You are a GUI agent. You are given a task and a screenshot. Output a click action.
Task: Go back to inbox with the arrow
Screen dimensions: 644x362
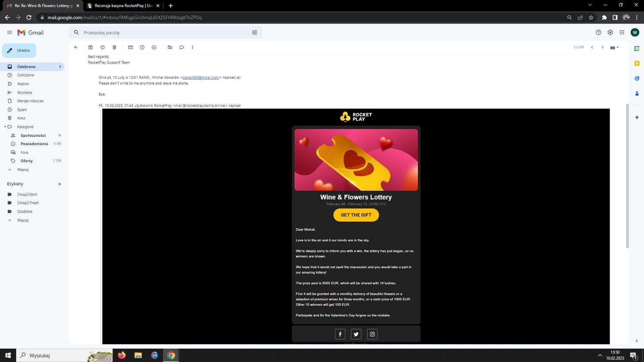76,47
